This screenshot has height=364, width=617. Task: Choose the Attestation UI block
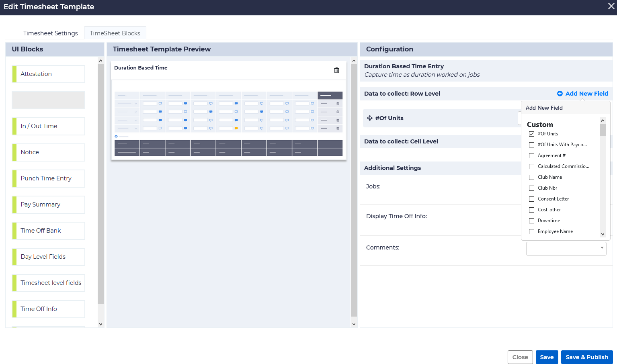point(49,74)
